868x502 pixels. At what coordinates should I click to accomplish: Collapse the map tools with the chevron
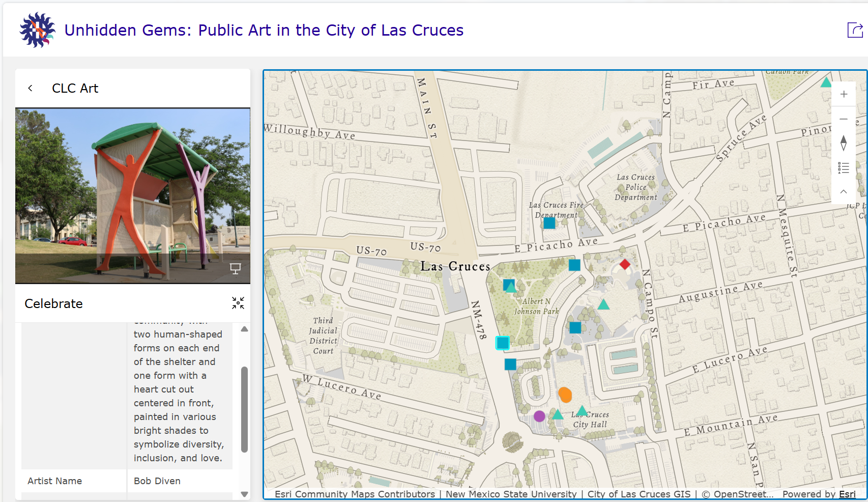(844, 192)
